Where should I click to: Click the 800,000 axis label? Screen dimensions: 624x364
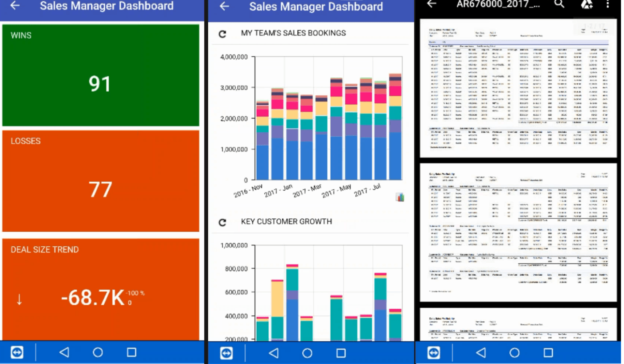[236, 269]
